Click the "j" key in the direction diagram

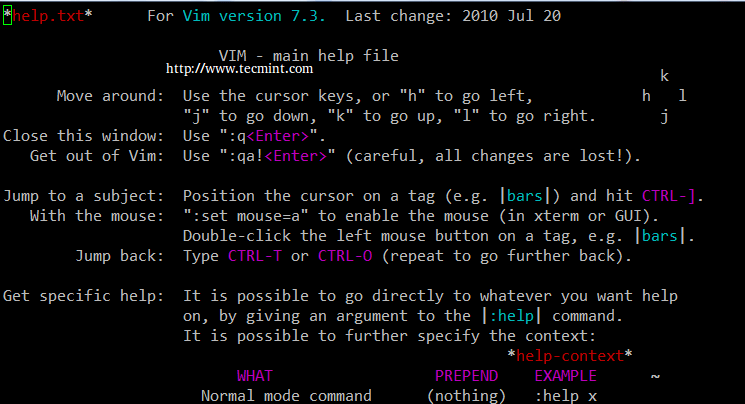(x=665, y=116)
